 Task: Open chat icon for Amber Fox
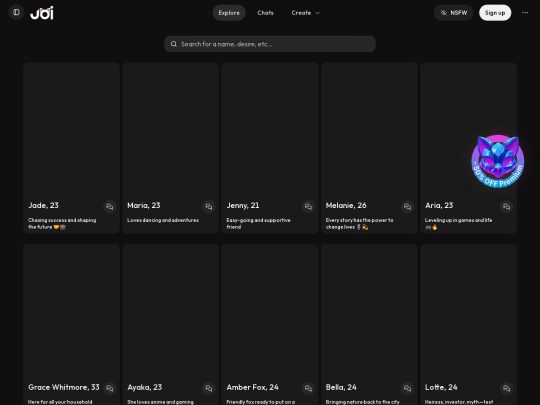pos(308,388)
